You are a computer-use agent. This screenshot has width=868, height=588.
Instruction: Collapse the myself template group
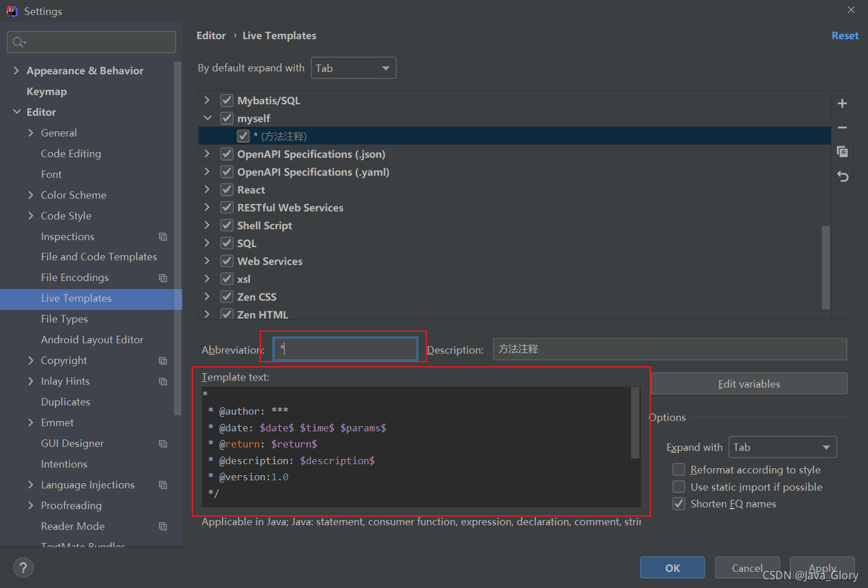(207, 118)
